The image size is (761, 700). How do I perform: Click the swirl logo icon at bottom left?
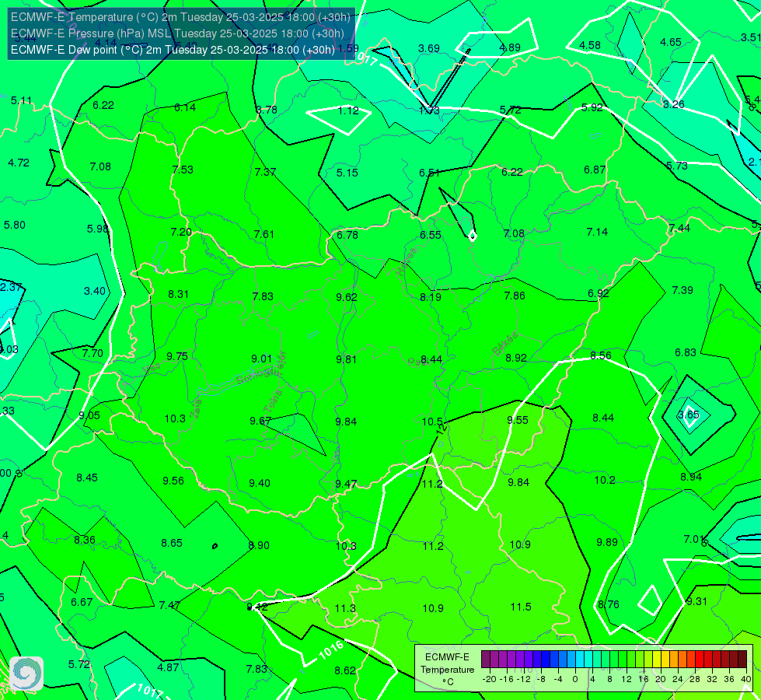(x=26, y=674)
